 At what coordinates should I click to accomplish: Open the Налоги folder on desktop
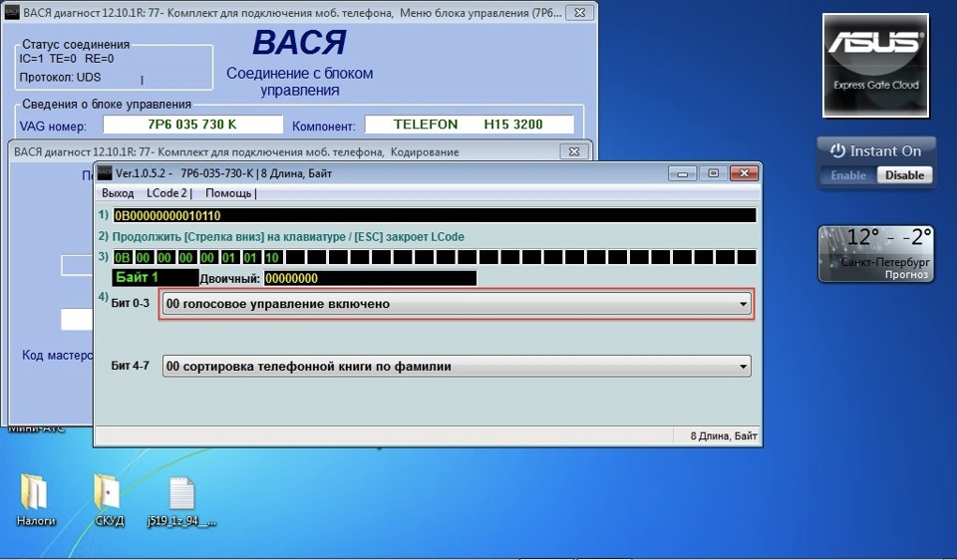(36, 499)
